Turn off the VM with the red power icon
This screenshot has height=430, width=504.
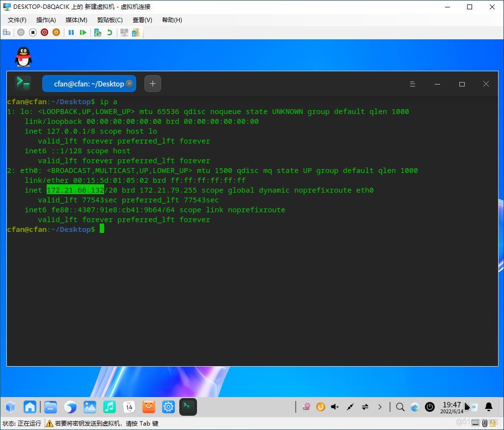[x=44, y=32]
